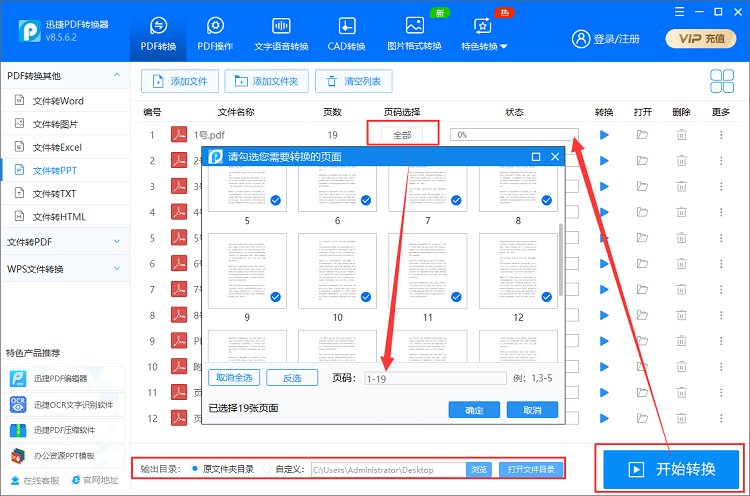Toggle page 10 checkmark in dialog
750x496 pixels.
[x=366, y=297]
